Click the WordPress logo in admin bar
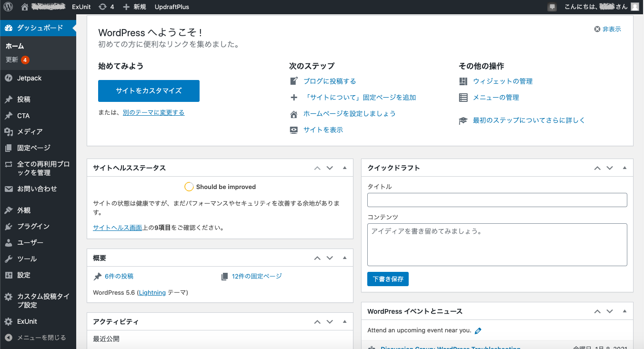 pyautogui.click(x=8, y=7)
